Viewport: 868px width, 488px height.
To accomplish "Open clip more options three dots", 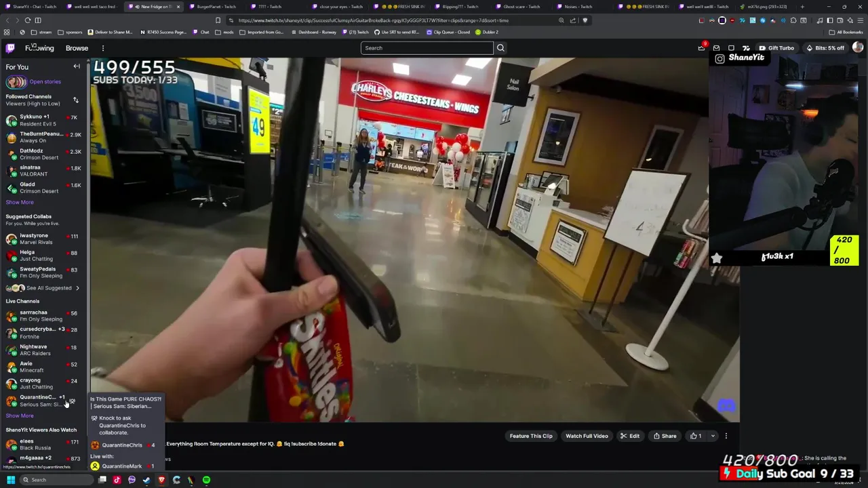I will [726, 436].
